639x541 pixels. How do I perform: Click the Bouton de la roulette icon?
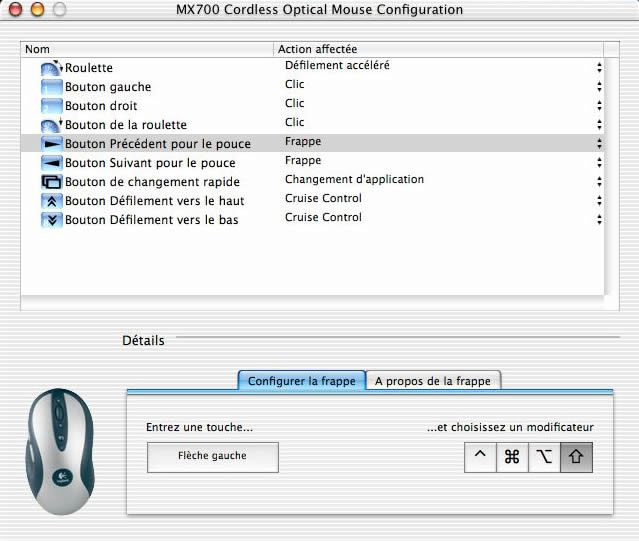tap(52, 125)
